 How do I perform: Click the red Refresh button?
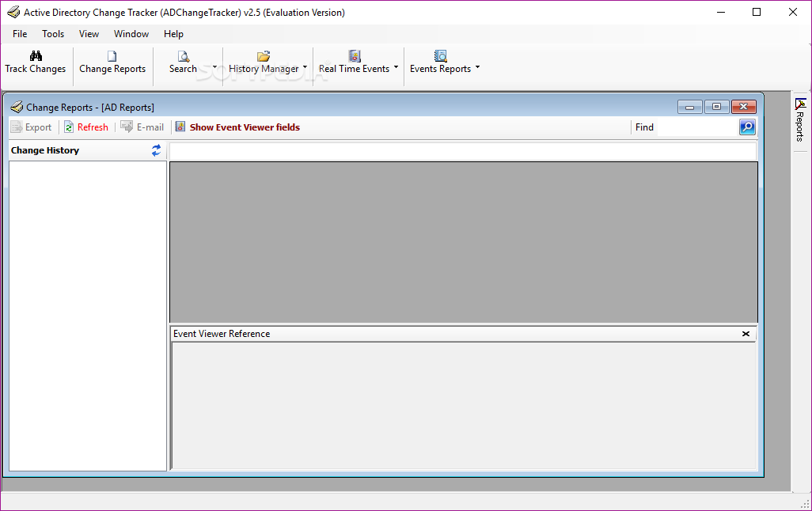(x=86, y=127)
